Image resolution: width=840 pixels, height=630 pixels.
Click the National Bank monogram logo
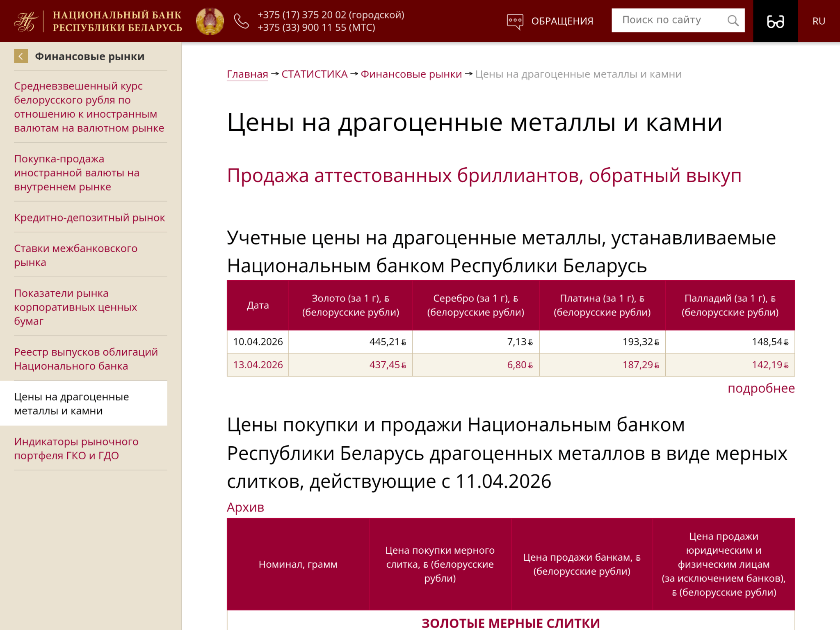coord(26,21)
